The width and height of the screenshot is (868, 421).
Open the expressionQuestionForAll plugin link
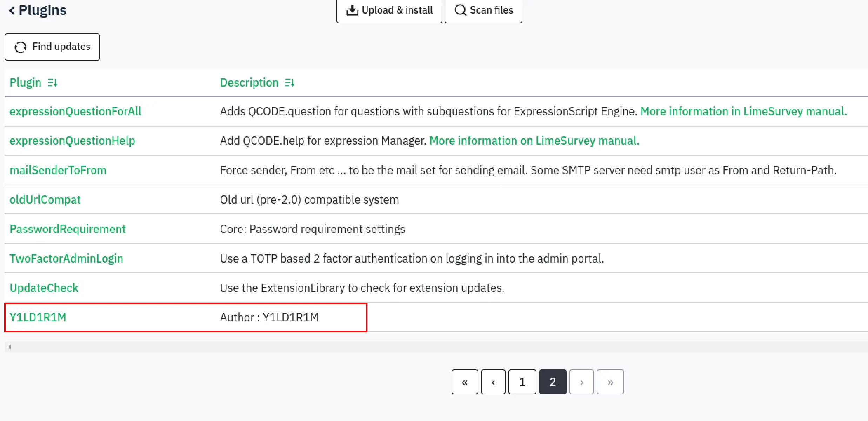75,111
